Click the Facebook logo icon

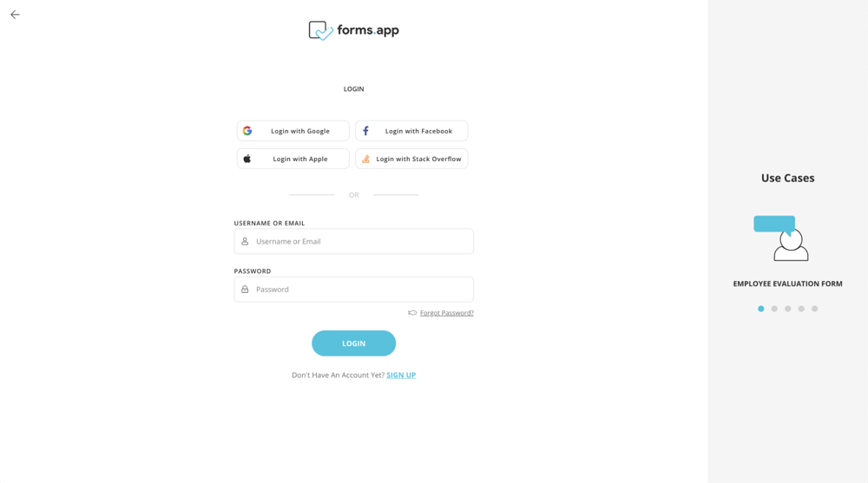pos(365,131)
